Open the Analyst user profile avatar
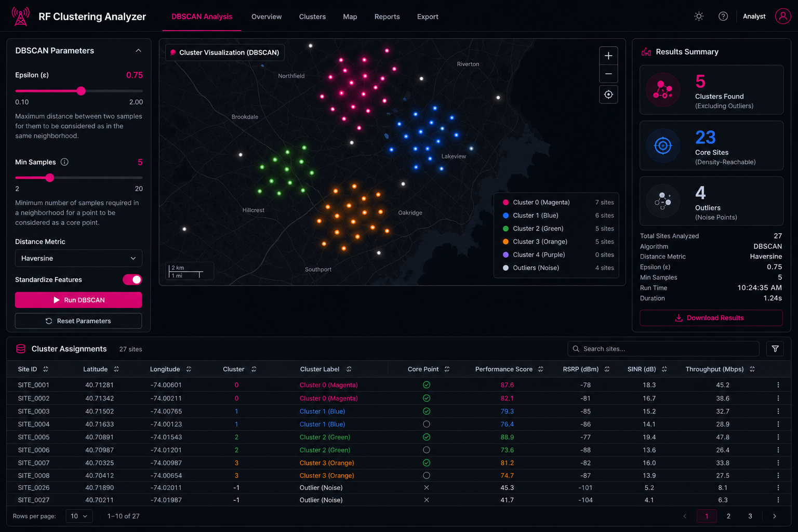 click(x=783, y=16)
